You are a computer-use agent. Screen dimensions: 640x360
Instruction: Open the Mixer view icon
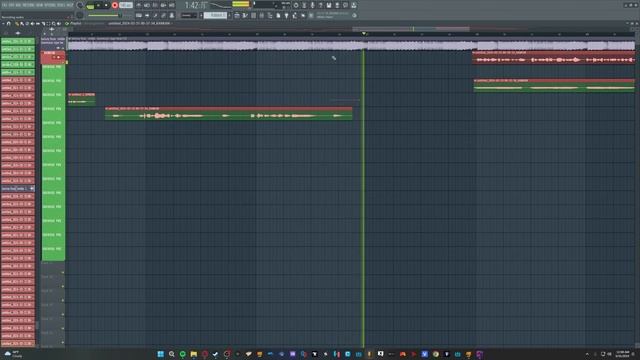pos(261,15)
